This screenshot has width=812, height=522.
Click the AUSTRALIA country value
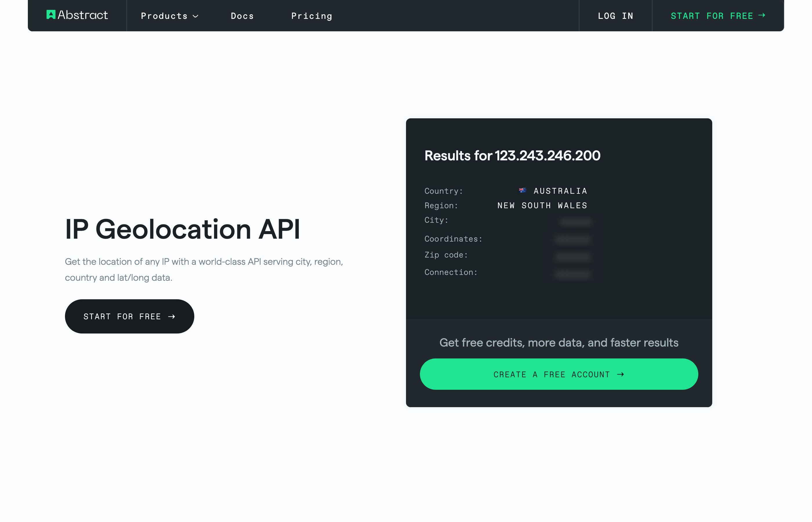[560, 191]
